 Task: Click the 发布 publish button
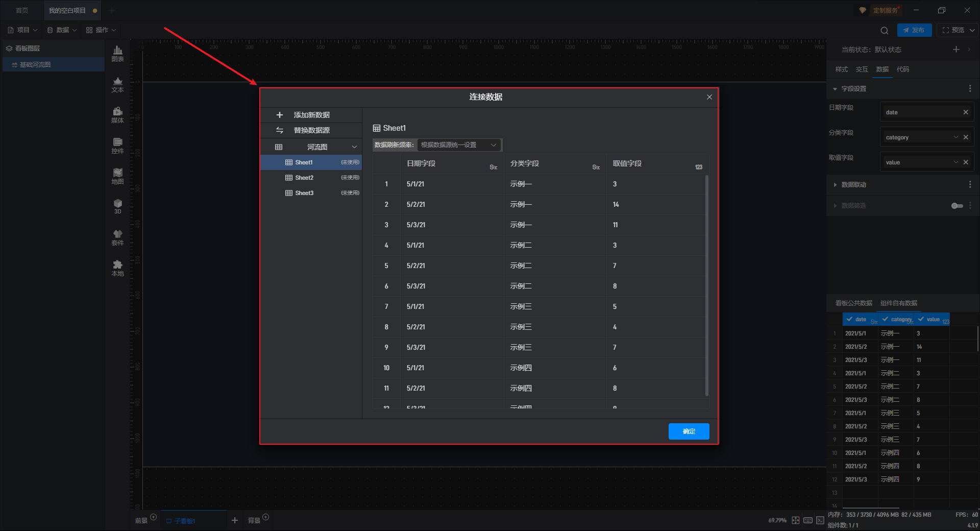pos(914,30)
